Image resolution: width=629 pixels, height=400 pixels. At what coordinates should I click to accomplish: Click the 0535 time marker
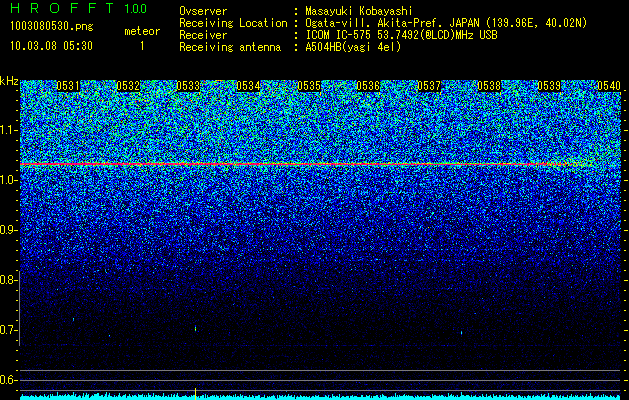coord(309,86)
